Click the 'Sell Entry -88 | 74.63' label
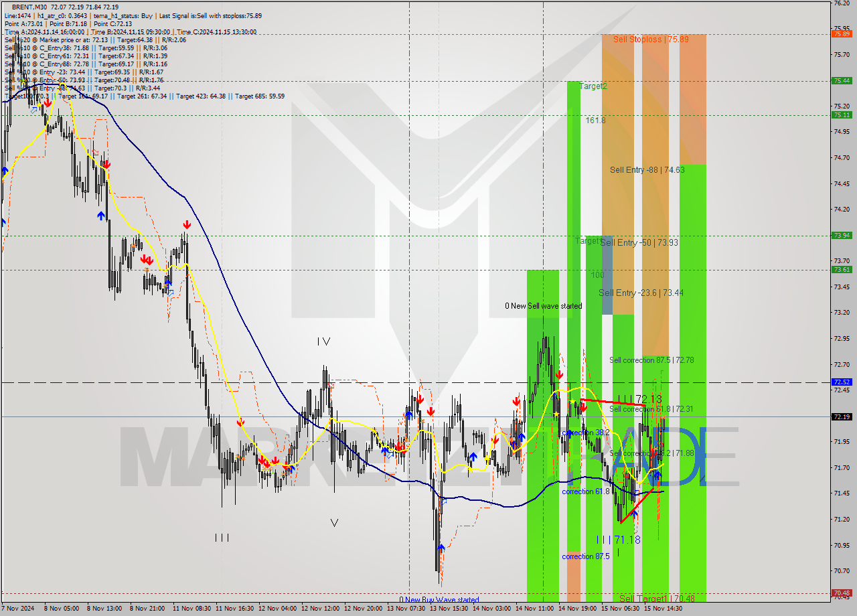Image resolution: width=857 pixels, height=616 pixels. click(647, 170)
